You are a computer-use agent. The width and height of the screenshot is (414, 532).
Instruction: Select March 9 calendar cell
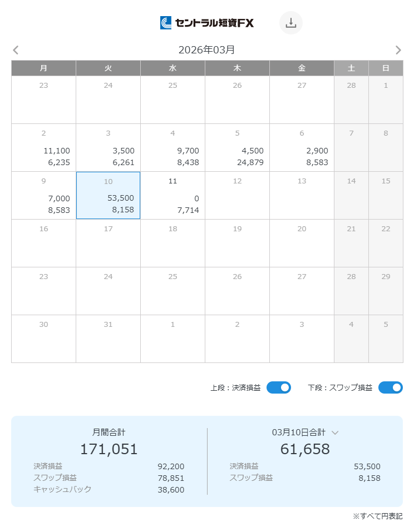point(43,195)
